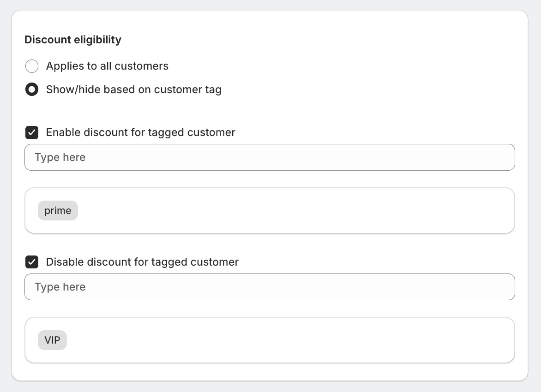Viewport: 541px width, 392px height.
Task: Click white card margin below the VIP box
Action: [270, 372]
